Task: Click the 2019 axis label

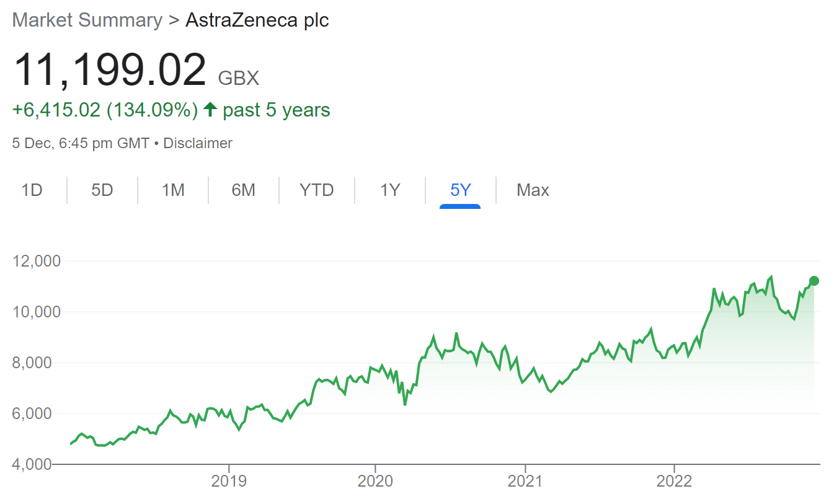Action: coord(229,481)
